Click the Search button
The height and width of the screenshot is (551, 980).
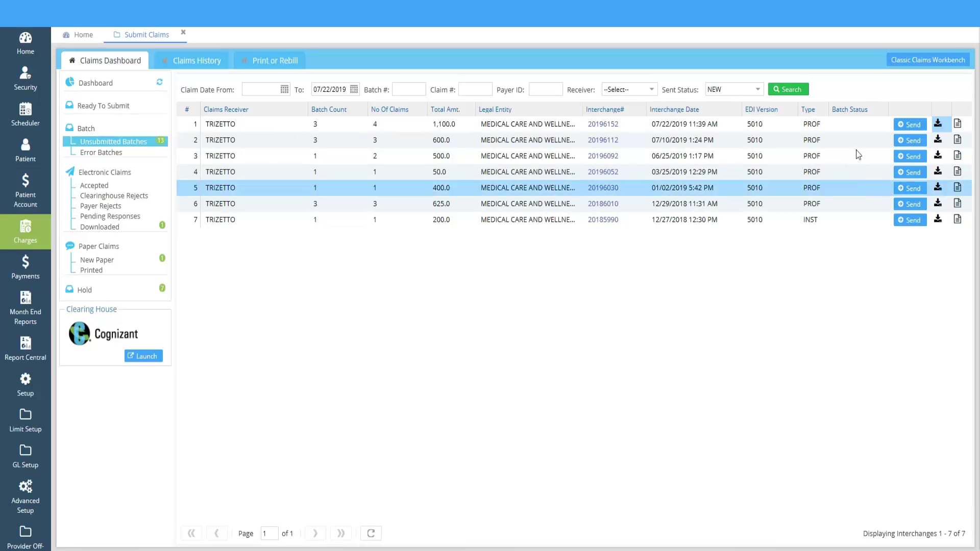(788, 89)
